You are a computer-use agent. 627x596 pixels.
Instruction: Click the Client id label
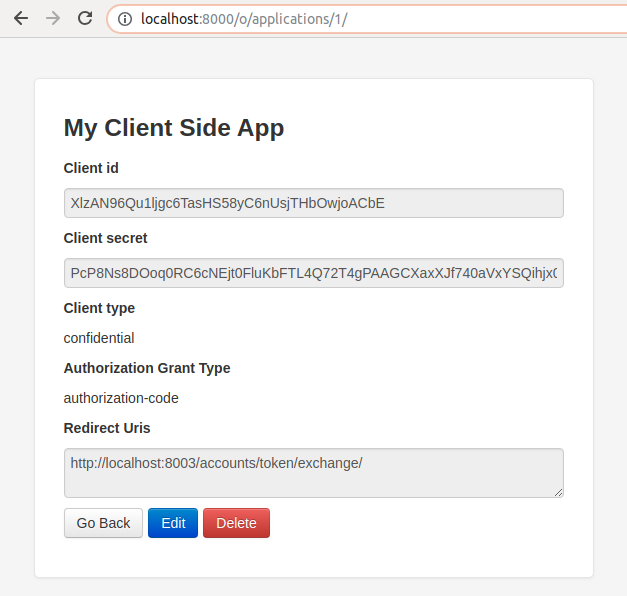click(91, 168)
